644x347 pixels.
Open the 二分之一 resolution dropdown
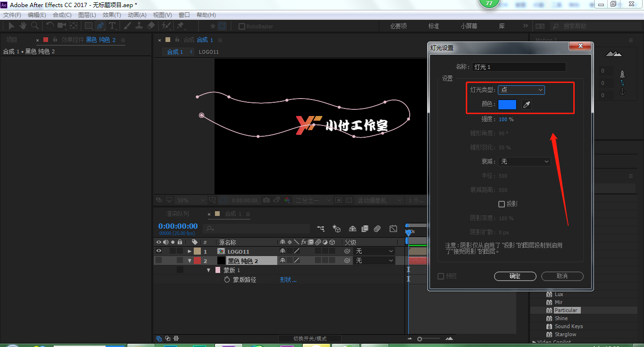313,200
